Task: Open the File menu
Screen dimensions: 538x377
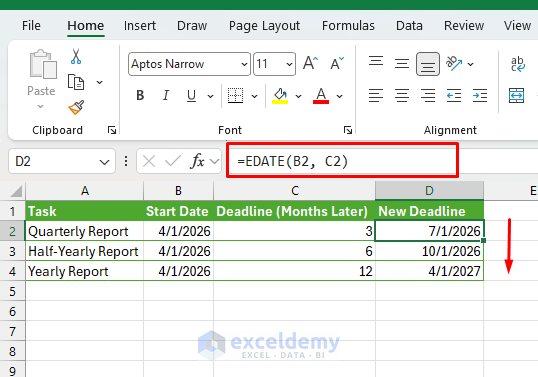Action: tap(31, 26)
